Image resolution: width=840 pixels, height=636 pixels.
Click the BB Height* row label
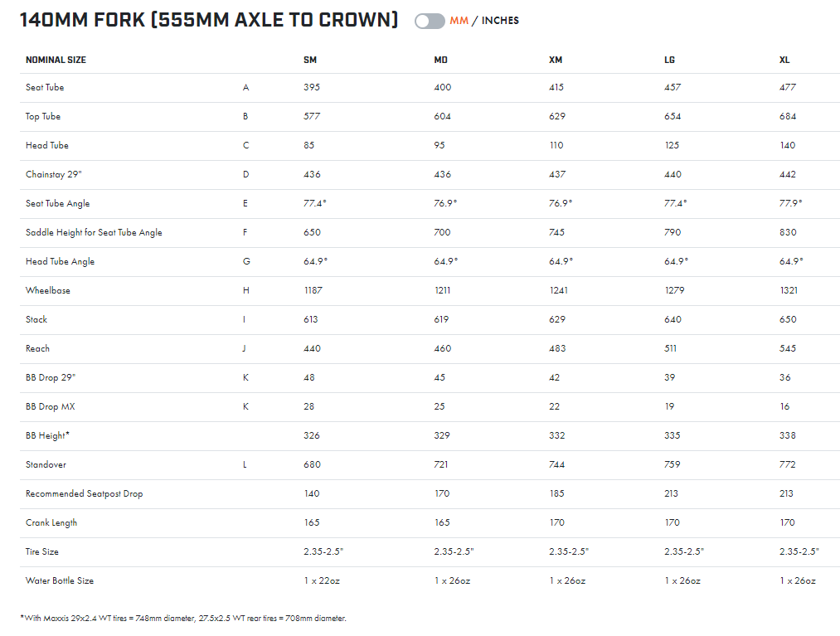point(49,435)
